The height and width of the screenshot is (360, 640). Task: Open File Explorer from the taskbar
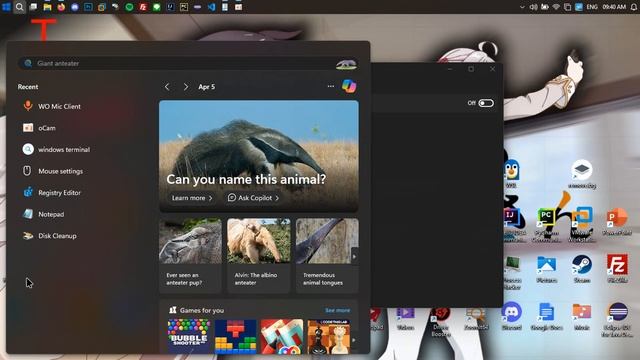click(47, 7)
